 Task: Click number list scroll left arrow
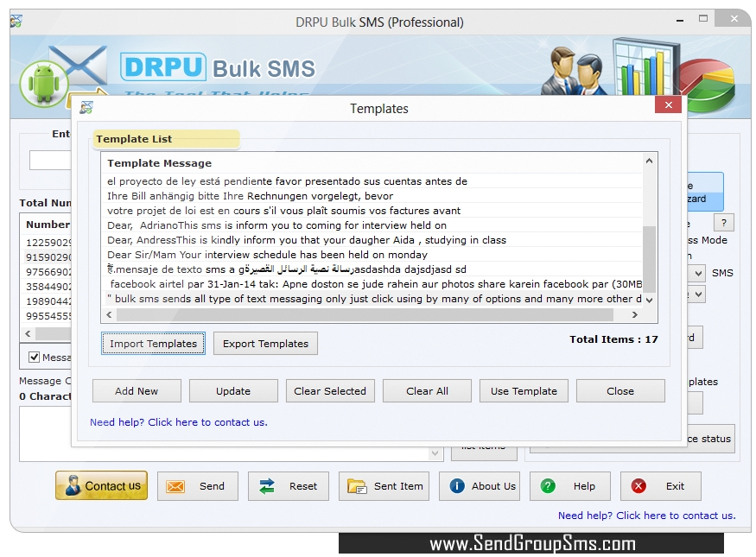pyautogui.click(x=28, y=333)
